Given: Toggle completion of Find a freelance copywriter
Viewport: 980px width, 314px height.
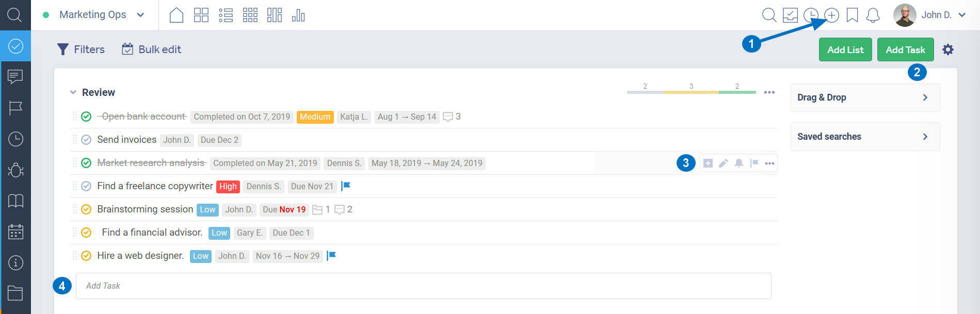Looking at the screenshot, I should click(x=86, y=186).
